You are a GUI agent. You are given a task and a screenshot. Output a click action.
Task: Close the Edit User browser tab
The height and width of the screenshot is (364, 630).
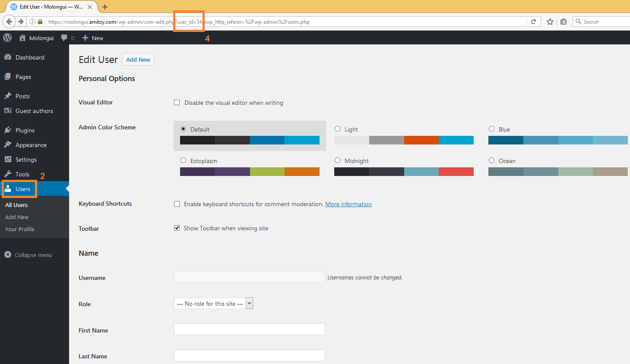point(90,7)
